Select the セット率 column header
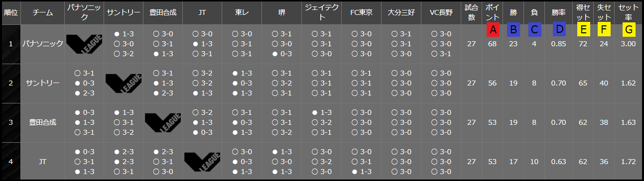 (629, 13)
